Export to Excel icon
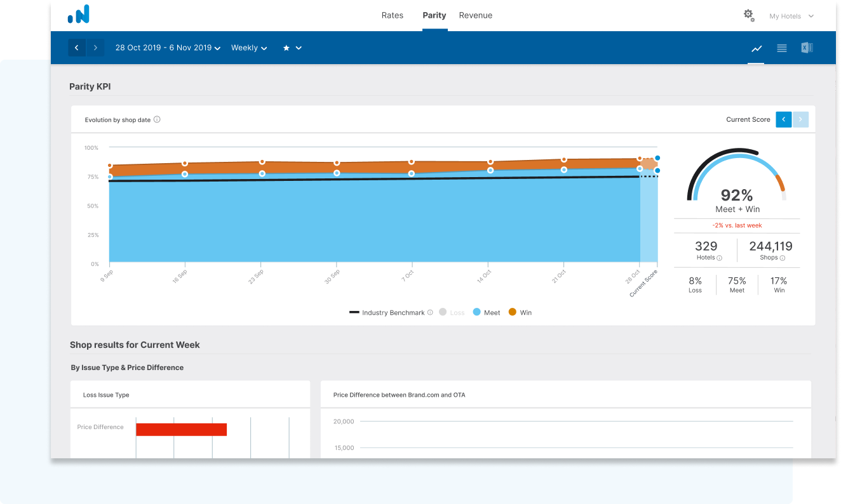841x504 pixels. (x=807, y=48)
